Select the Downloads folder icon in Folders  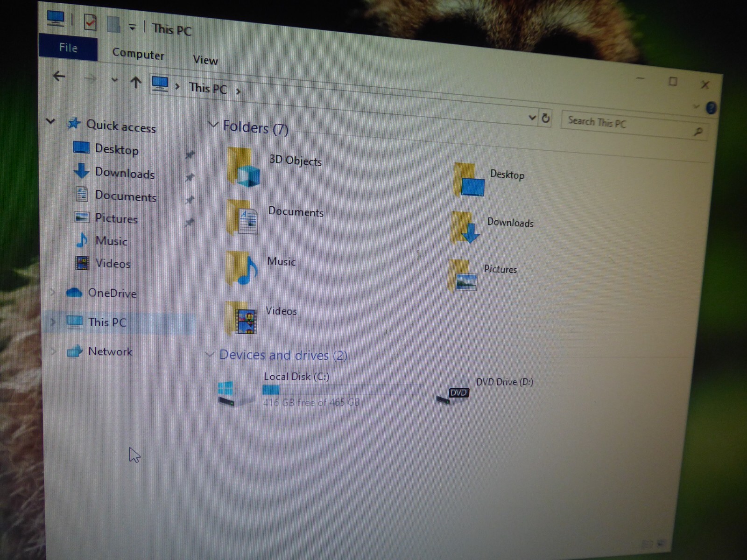[466, 228]
